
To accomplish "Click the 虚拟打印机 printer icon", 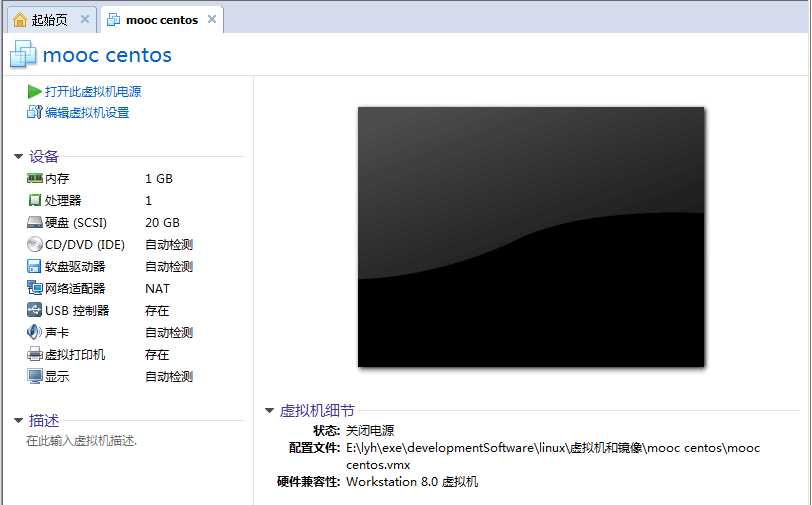I will click(x=35, y=354).
